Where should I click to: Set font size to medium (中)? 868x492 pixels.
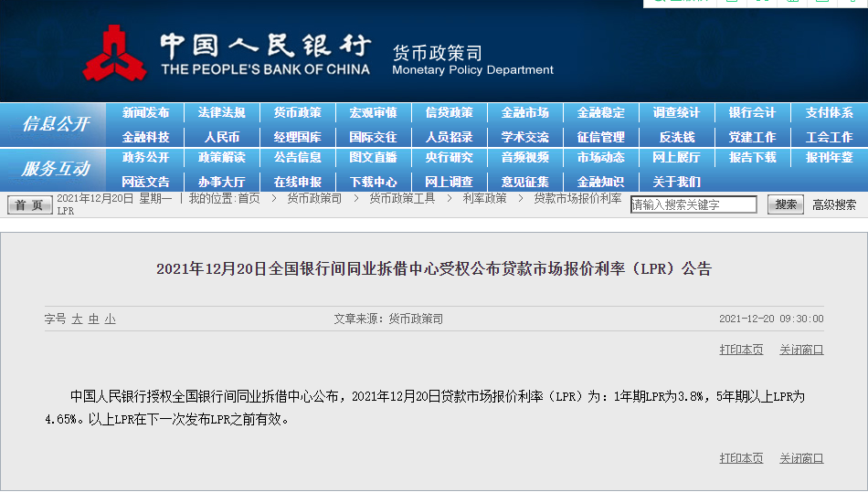[93, 319]
